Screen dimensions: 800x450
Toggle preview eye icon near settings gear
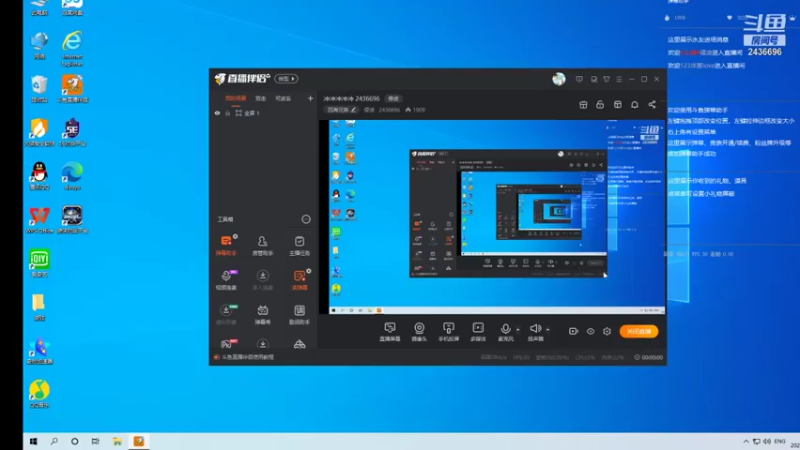[x=590, y=331]
